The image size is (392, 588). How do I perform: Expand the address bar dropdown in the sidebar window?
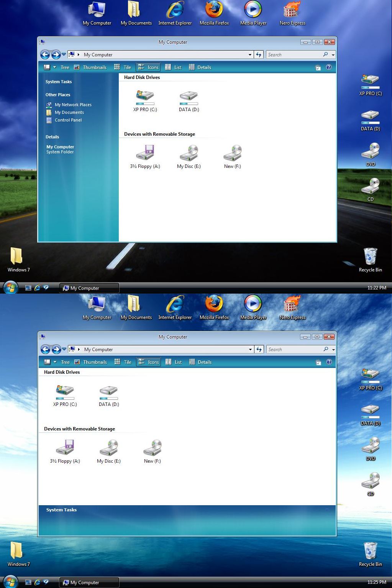coord(250,55)
